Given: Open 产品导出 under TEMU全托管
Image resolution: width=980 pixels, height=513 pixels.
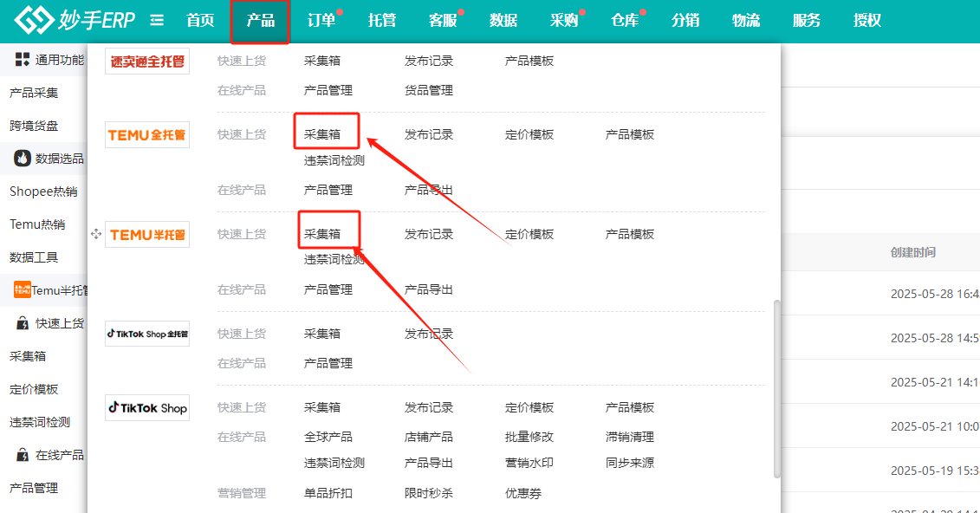Looking at the screenshot, I should 429,190.
